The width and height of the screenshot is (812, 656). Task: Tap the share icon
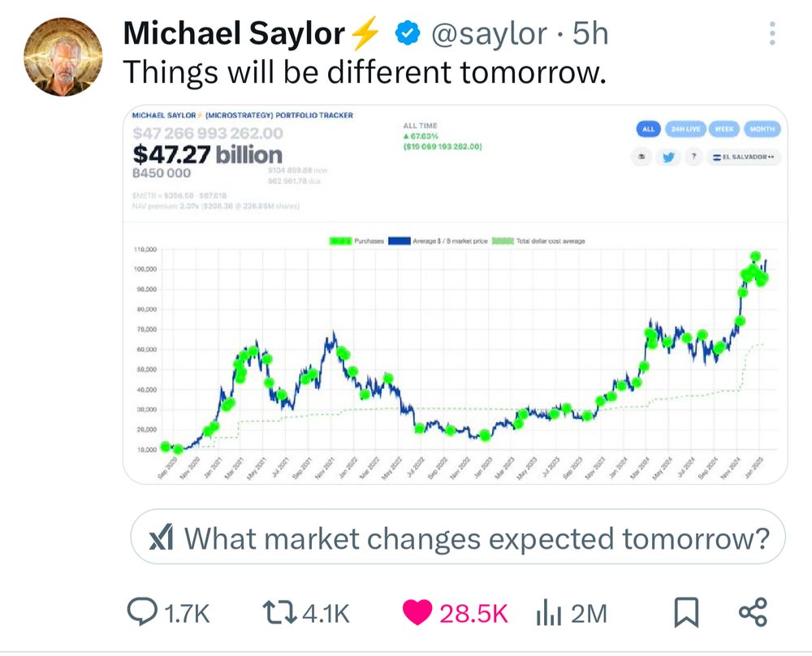pos(753,612)
